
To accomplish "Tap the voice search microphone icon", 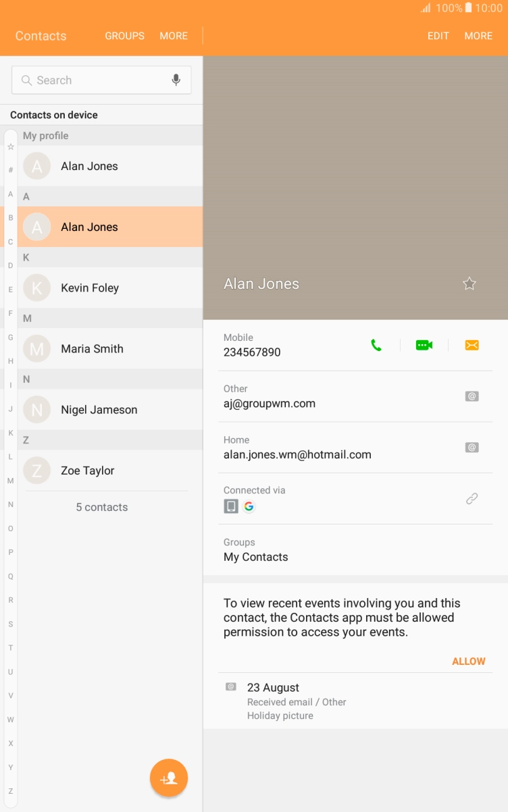I will coord(176,80).
